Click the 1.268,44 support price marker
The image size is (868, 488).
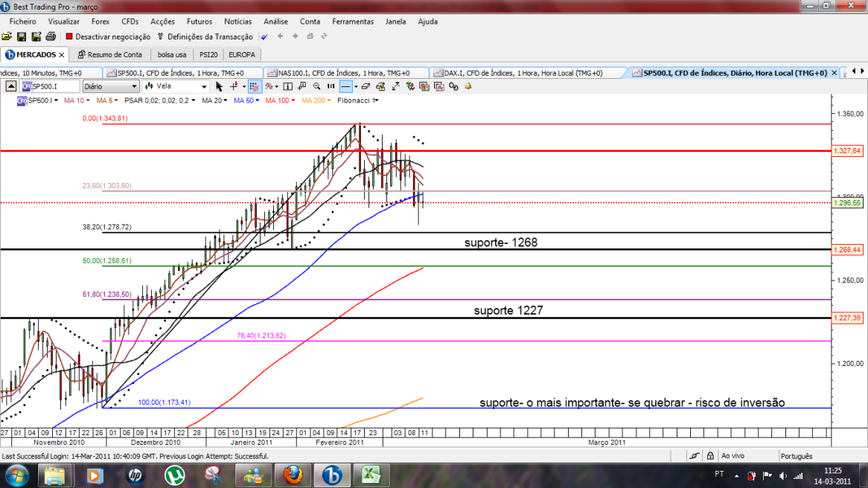(847, 250)
